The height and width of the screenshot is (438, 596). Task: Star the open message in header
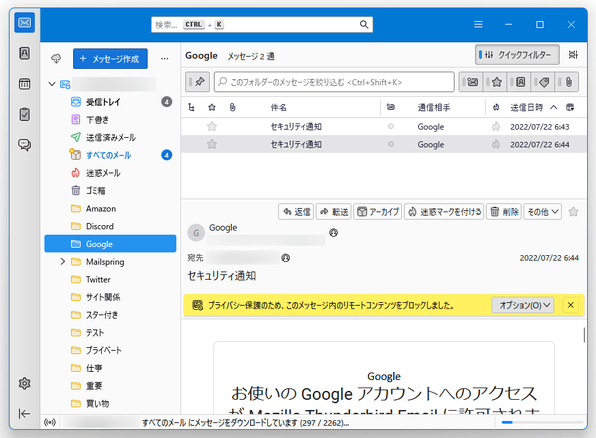pyautogui.click(x=574, y=212)
